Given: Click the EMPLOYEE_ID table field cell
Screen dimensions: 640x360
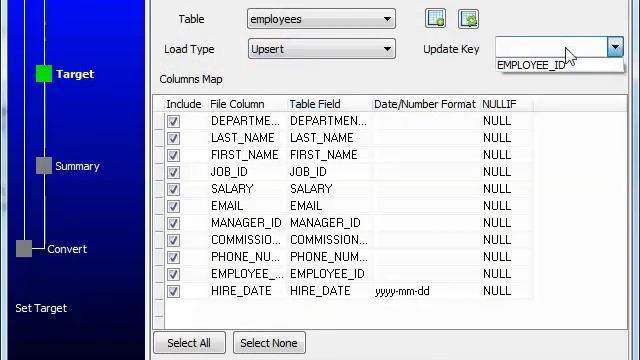Looking at the screenshot, I should click(329, 274).
